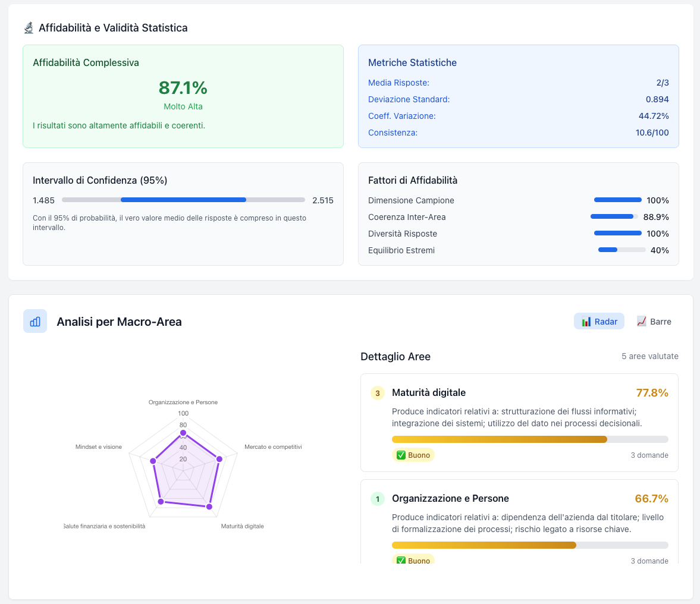Click the Coerenza Inter-Area 88.9% value
This screenshot has height=604, width=700.
[x=656, y=217]
